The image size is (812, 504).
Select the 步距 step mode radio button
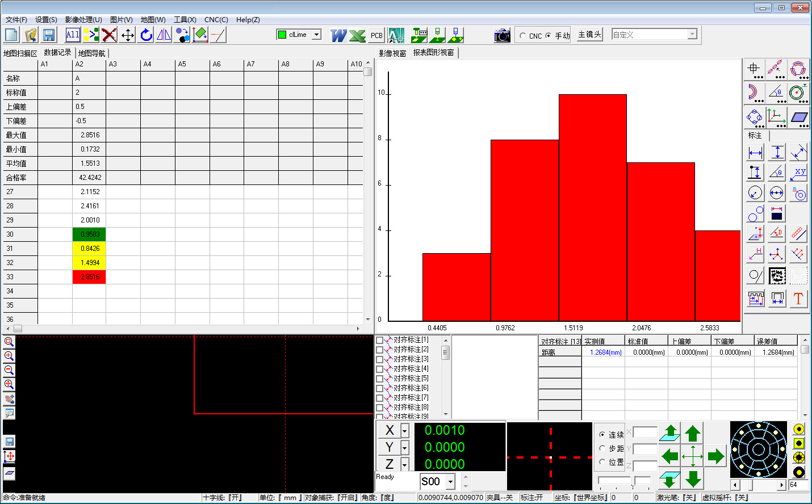click(602, 448)
